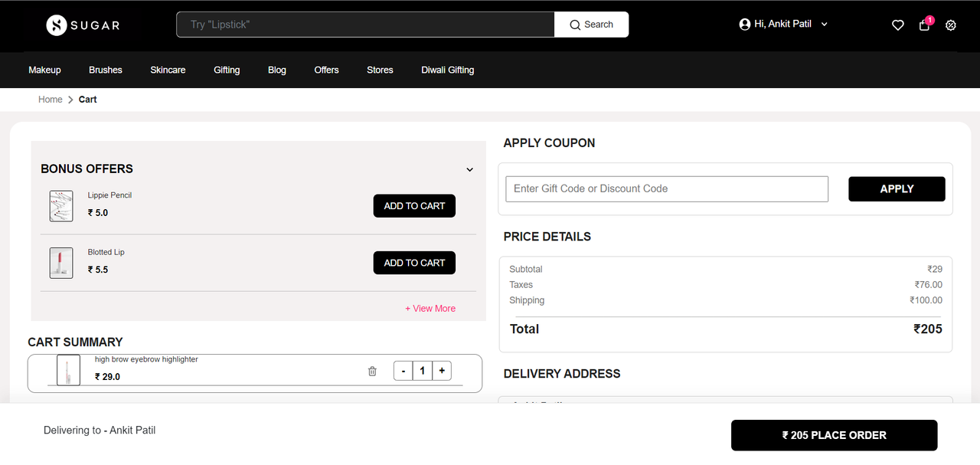This screenshot has width=980, height=465.
Task: Open the Gifting menu
Action: click(x=227, y=70)
